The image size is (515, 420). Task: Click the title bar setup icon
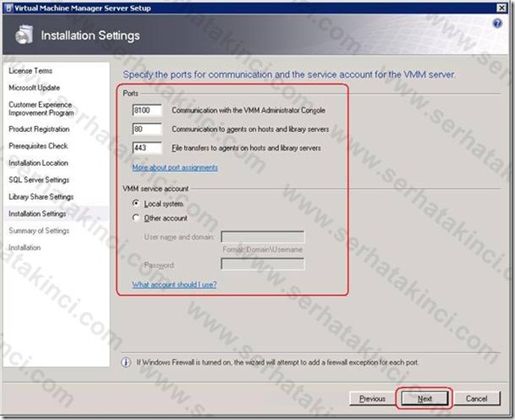pyautogui.click(x=10, y=8)
